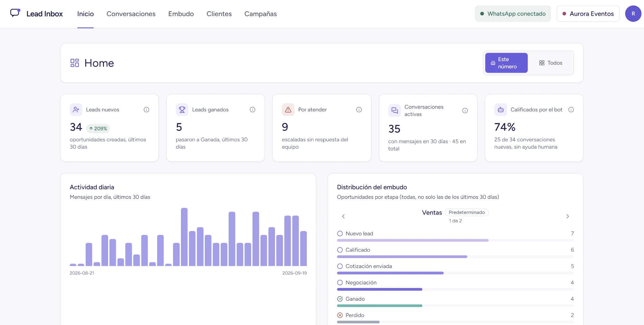
Task: Click the Ganado green progress bar
Action: (x=380, y=306)
